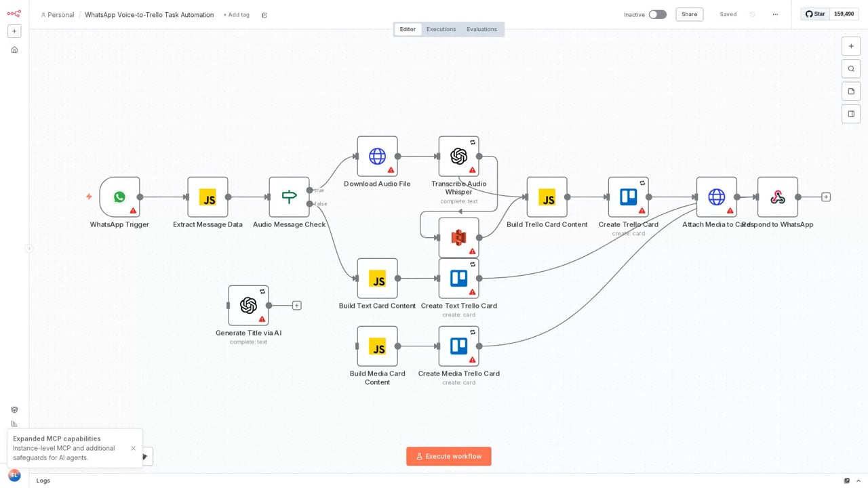Open user avatar EL menu
868x488 pixels.
[x=14, y=475]
